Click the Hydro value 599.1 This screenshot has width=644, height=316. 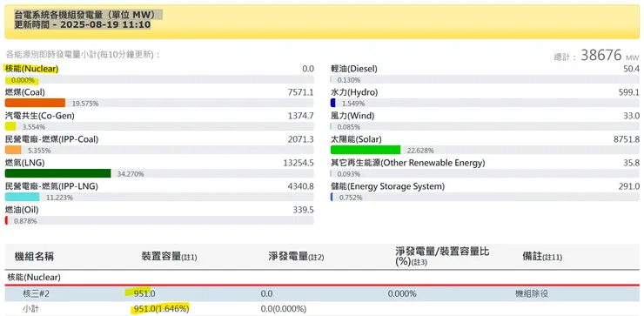coord(629,92)
